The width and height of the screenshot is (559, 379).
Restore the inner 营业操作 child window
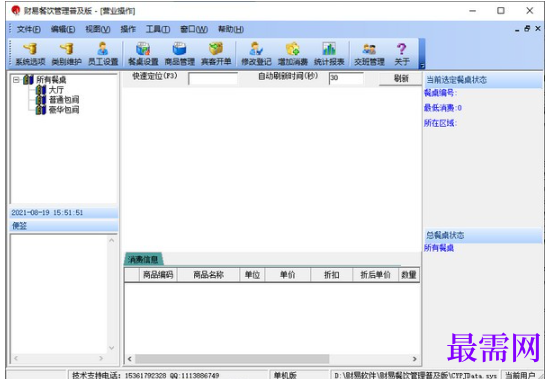[527, 29]
